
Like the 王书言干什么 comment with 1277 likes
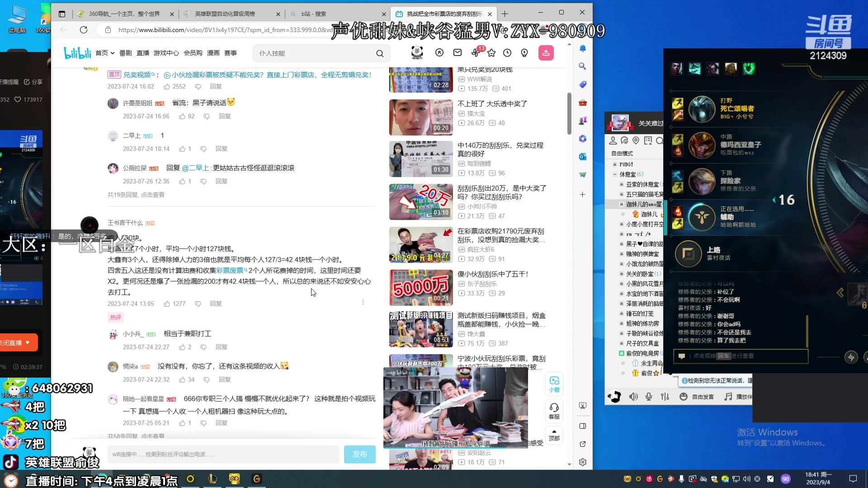[x=167, y=304]
